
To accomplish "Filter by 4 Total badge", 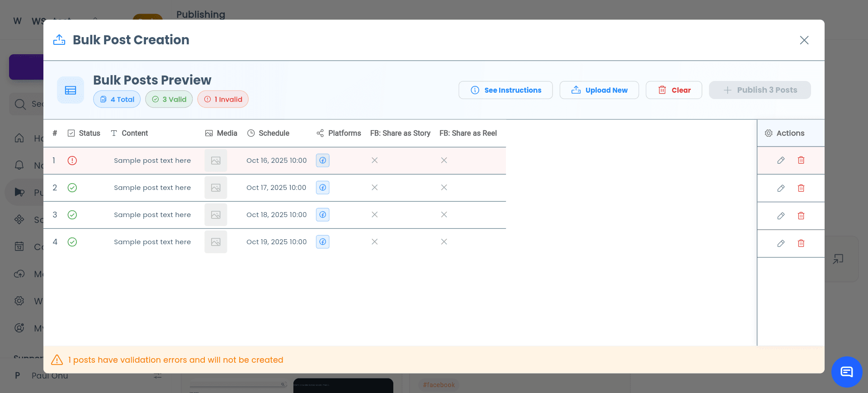I will [x=117, y=99].
